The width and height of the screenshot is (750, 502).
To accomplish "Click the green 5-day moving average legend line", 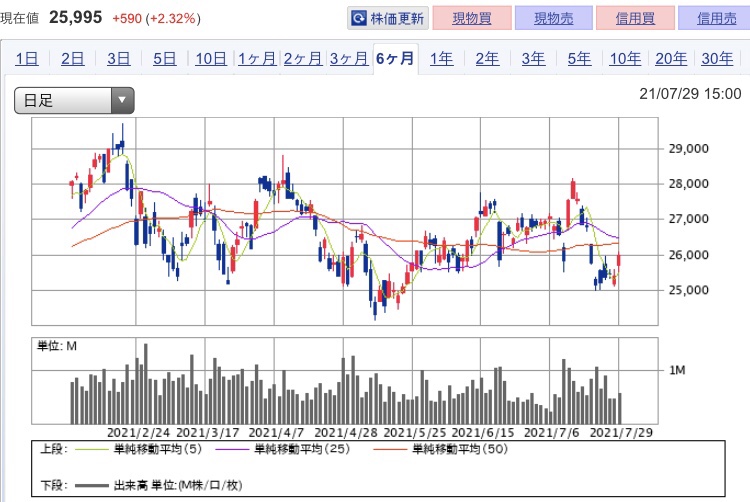I will coord(92,449).
